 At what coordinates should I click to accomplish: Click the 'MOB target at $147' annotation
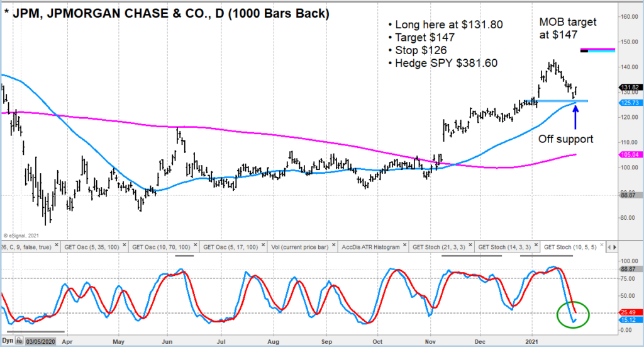click(x=568, y=28)
